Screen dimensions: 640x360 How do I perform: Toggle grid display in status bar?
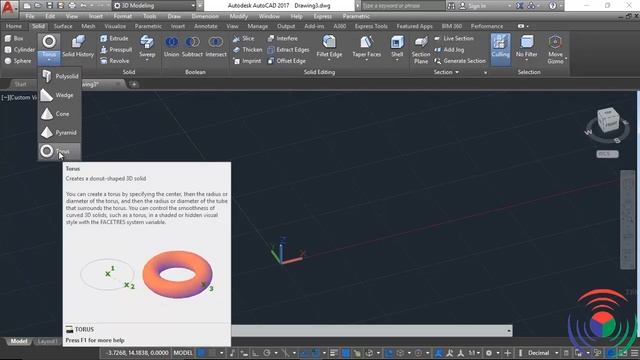click(x=202, y=353)
